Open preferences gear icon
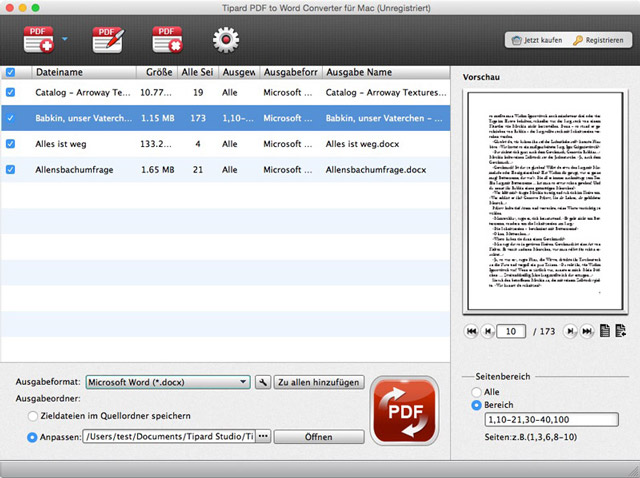 pos(226,40)
